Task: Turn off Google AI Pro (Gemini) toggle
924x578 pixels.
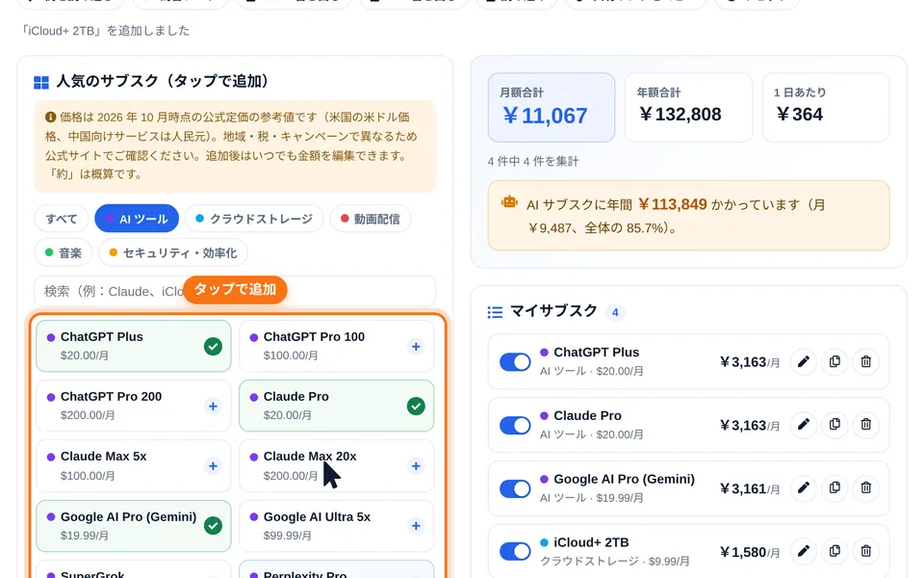Action: pos(515,488)
